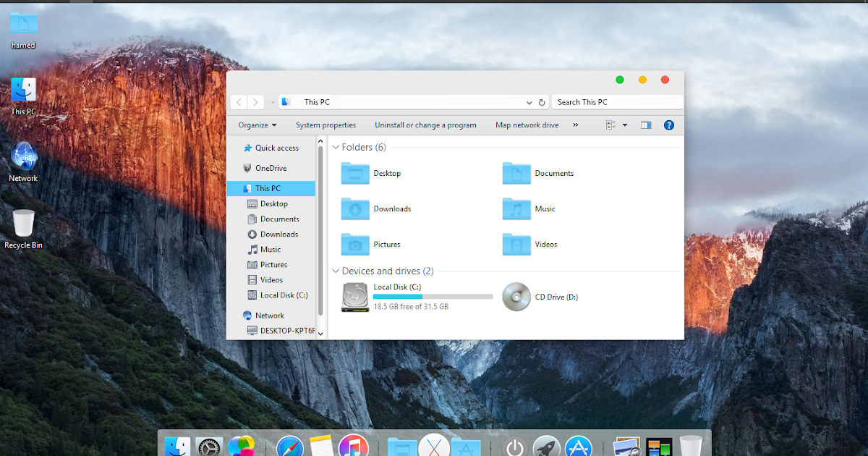Open the Pictures folder in Folders section
The width and height of the screenshot is (868, 456).
tap(371, 245)
